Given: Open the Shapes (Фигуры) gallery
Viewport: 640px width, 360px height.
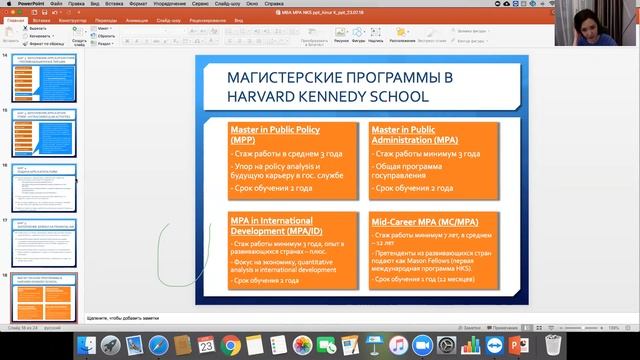Looking at the screenshot, I should click(x=358, y=35).
